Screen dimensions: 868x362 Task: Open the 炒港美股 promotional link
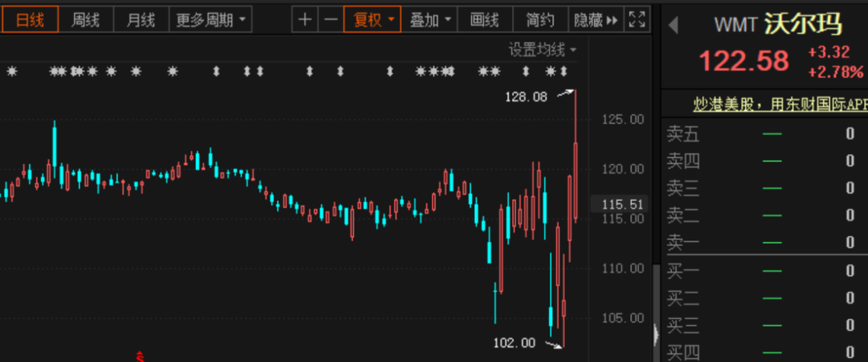[x=780, y=104]
